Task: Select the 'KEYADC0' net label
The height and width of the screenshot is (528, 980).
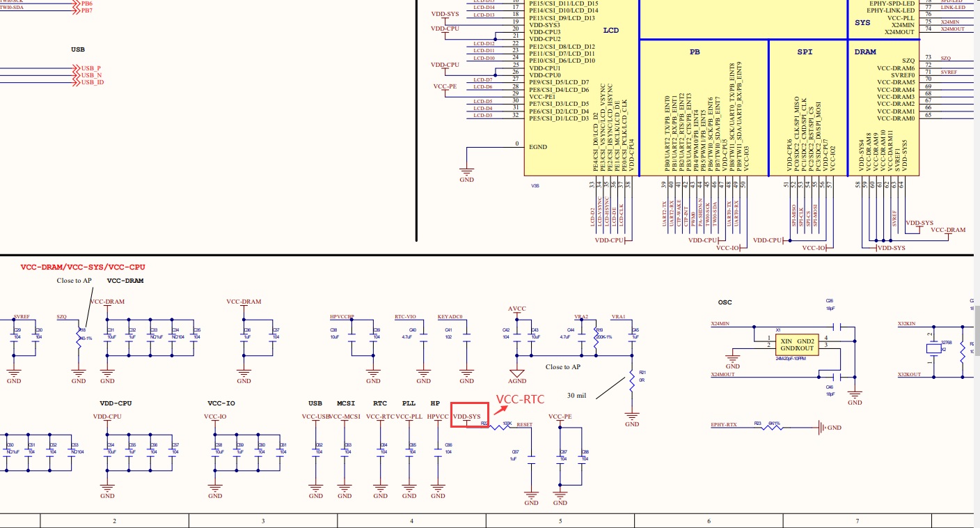Action: click(450, 316)
